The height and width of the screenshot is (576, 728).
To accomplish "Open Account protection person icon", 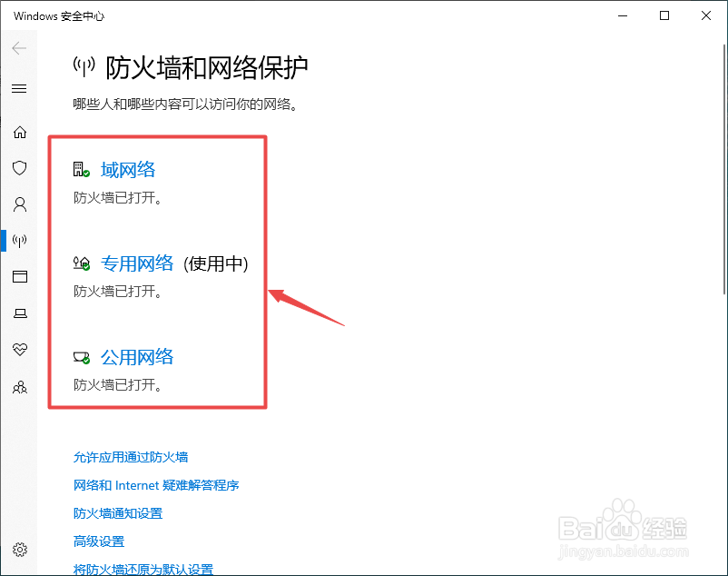I will [x=20, y=204].
